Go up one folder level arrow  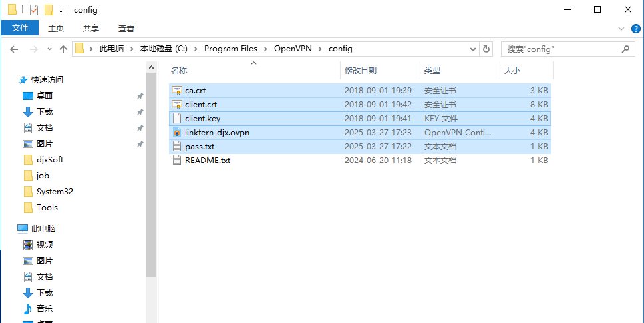tap(63, 49)
